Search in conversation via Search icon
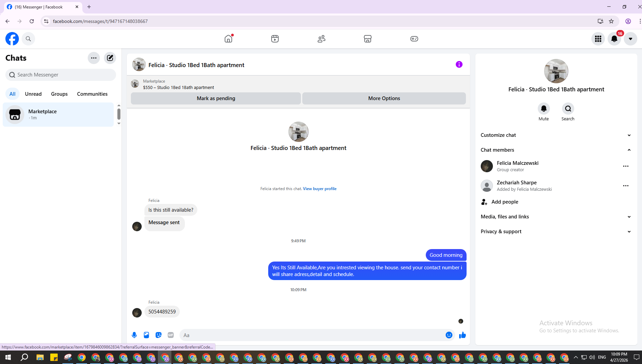Screen dimensions: 642x364 [568, 109]
